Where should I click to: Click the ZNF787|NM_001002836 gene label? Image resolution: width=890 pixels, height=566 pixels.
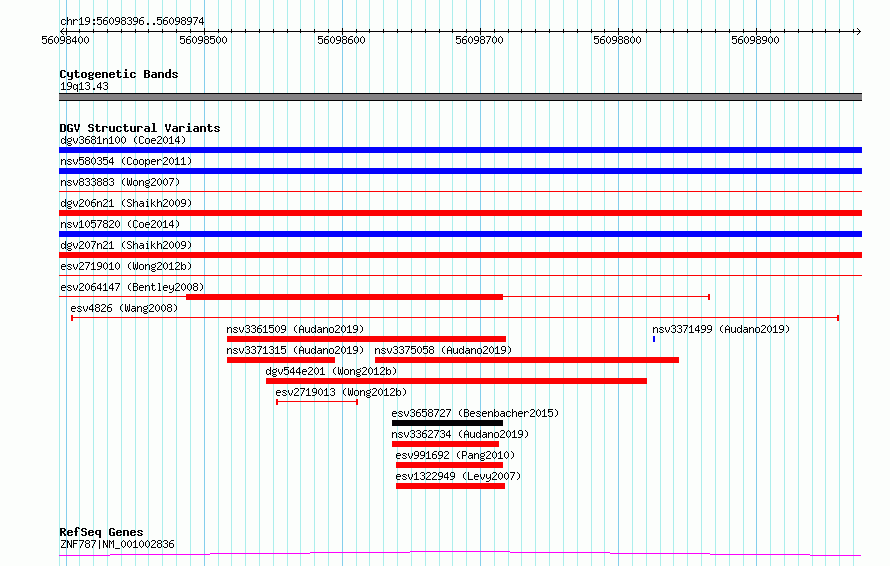coord(117,544)
